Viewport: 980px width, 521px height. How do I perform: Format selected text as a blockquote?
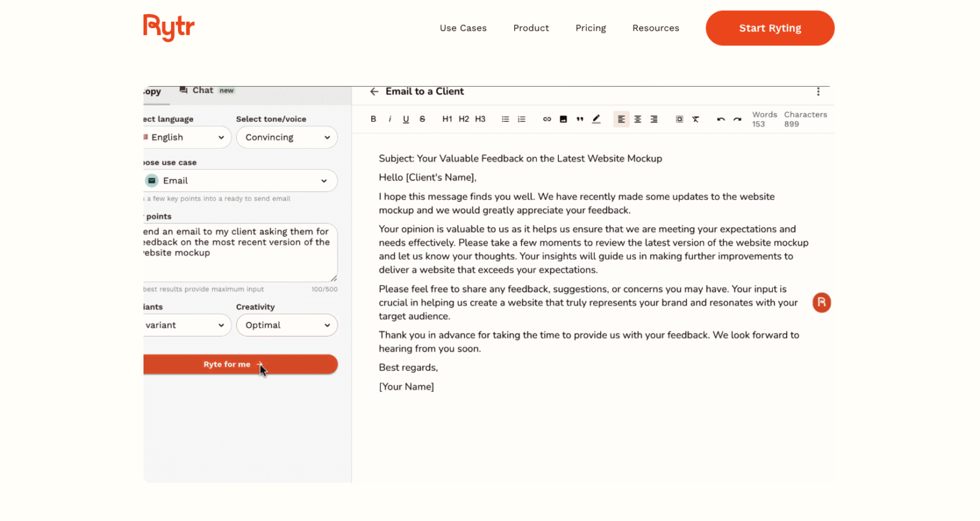[x=579, y=119]
